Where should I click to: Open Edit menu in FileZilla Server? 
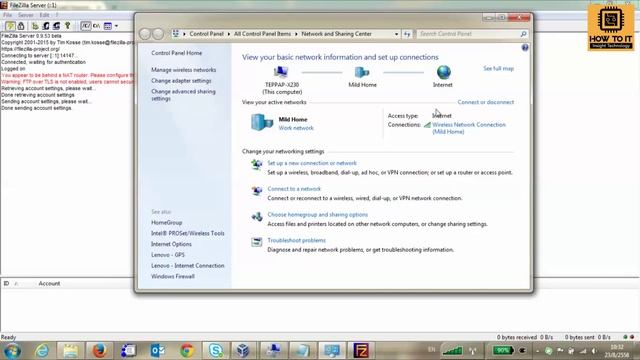coord(44,15)
